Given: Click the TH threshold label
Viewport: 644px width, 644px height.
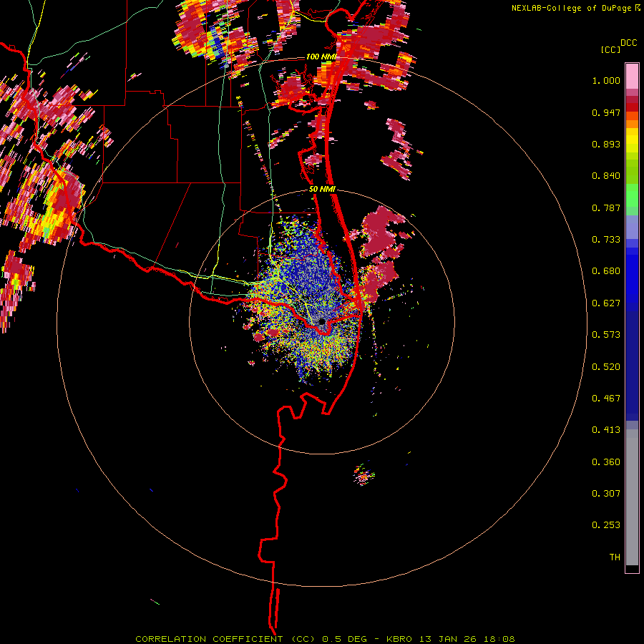Looking at the screenshot, I should pyautogui.click(x=615, y=557).
